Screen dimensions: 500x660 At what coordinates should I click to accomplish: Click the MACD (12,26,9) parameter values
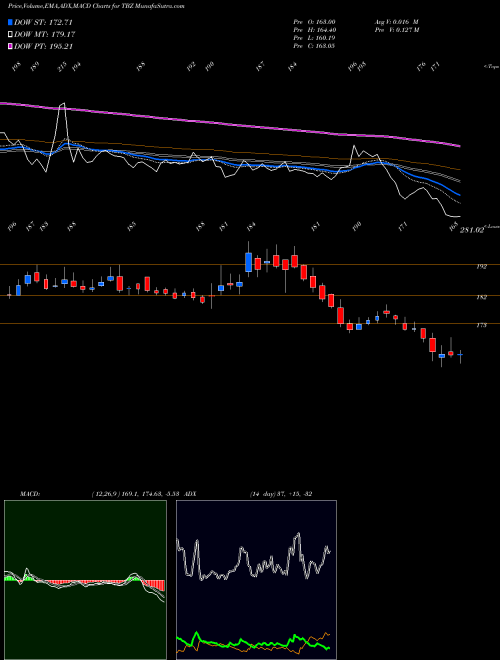coord(136,494)
